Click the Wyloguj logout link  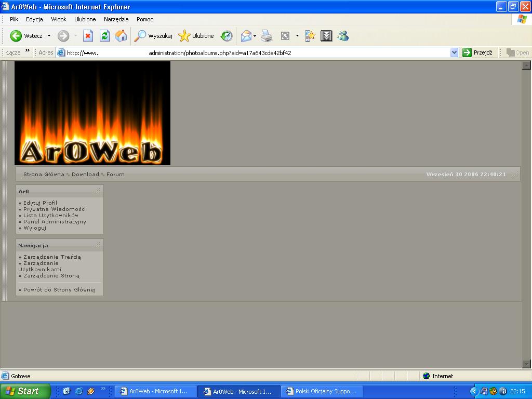coord(35,228)
